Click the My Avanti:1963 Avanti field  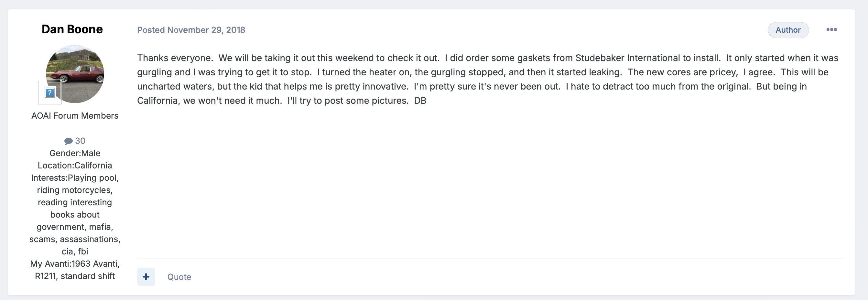pyautogui.click(x=75, y=264)
